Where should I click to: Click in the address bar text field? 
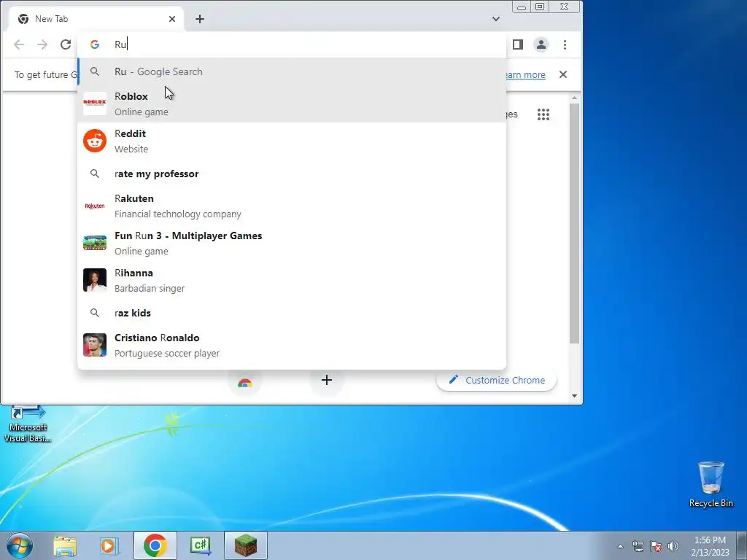click(305, 44)
